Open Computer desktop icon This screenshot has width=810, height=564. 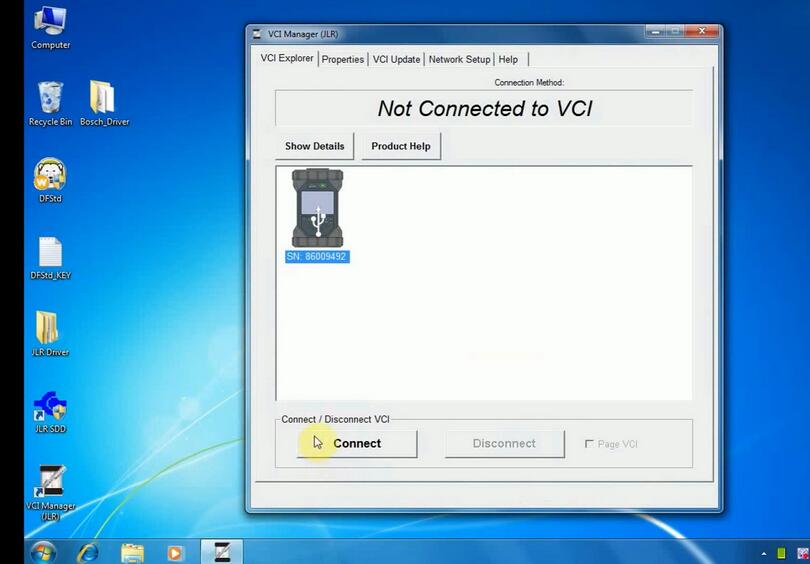point(50,28)
